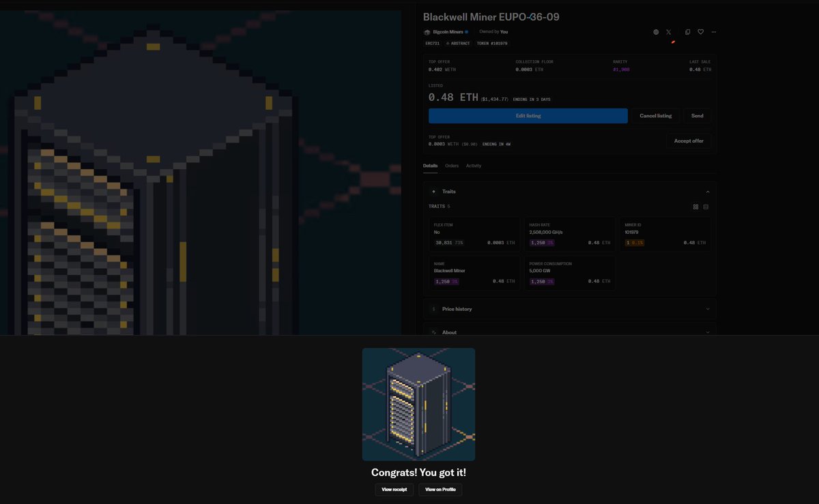Switch traits display to list view

tap(706, 206)
